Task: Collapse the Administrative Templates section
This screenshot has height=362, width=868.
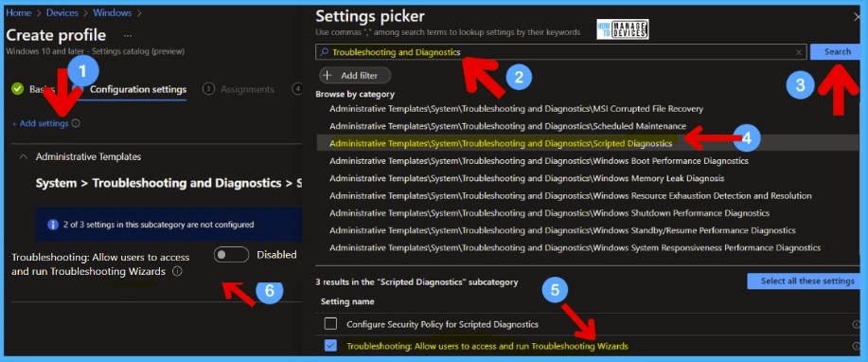Action: [24, 157]
